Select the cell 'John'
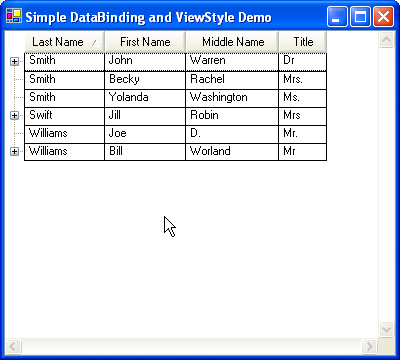The height and width of the screenshot is (360, 400). pyautogui.click(x=145, y=62)
